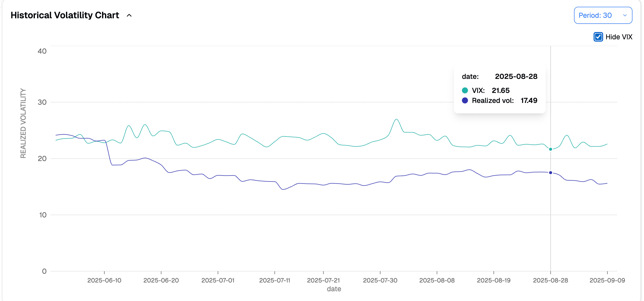Click the realized vol dip near 2025-07-11
Image resolution: width=644 pixels, height=301 pixels.
coord(283,189)
